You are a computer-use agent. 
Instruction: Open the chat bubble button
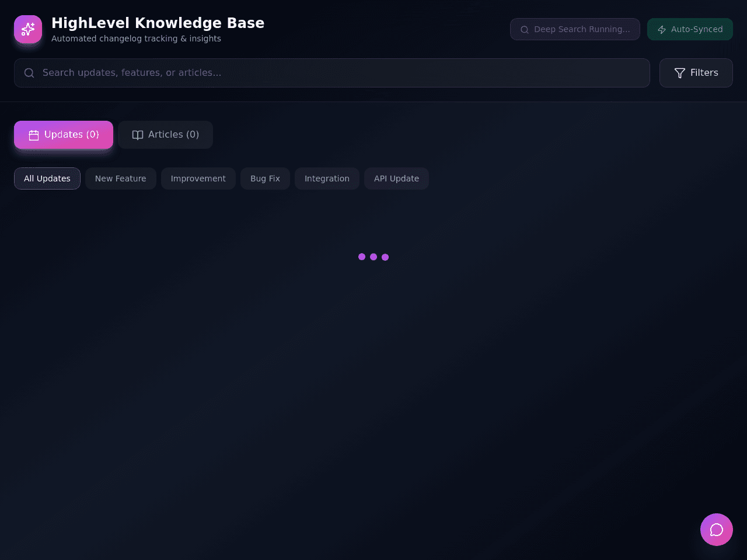point(717,530)
